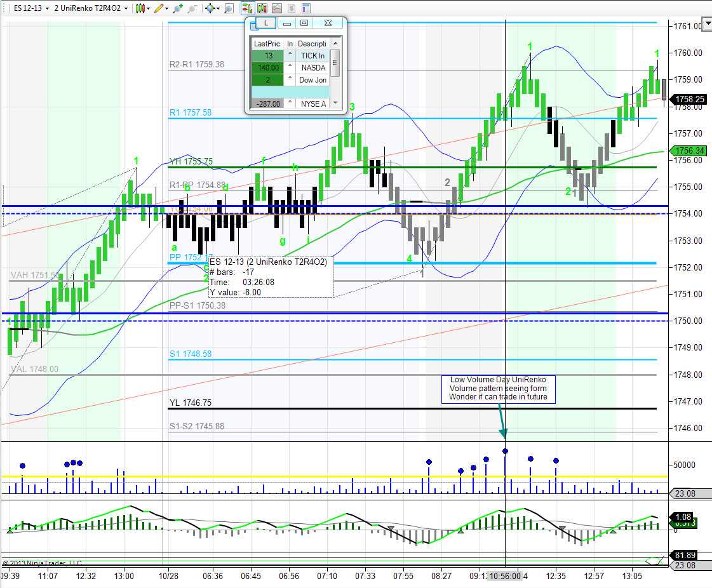
Task: Click the 50000 volume axis label
Action: coord(684,465)
